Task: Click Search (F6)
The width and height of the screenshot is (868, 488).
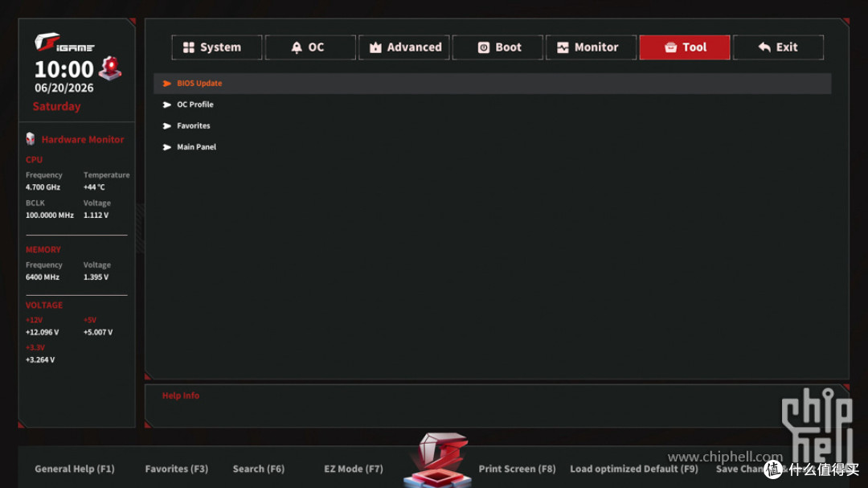Action: [259, 469]
